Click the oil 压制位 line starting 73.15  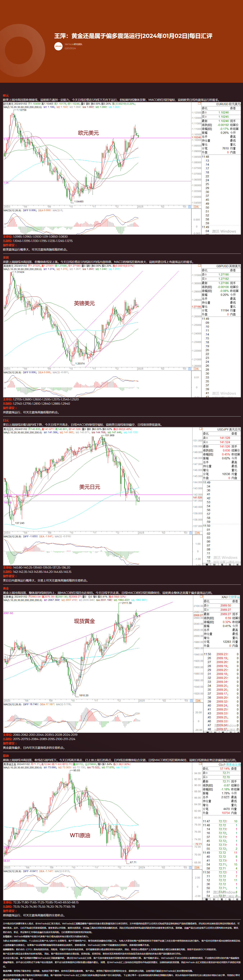tap(39, 906)
